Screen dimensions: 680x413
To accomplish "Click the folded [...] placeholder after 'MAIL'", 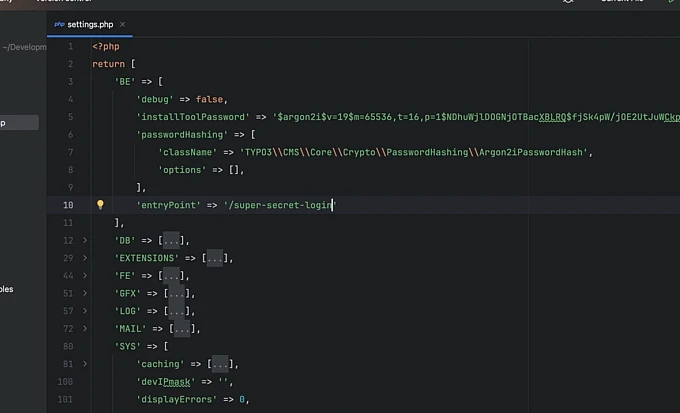I will (178, 328).
